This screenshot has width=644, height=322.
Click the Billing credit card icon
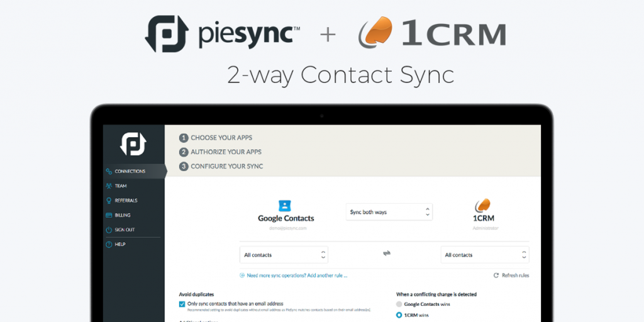tap(109, 215)
